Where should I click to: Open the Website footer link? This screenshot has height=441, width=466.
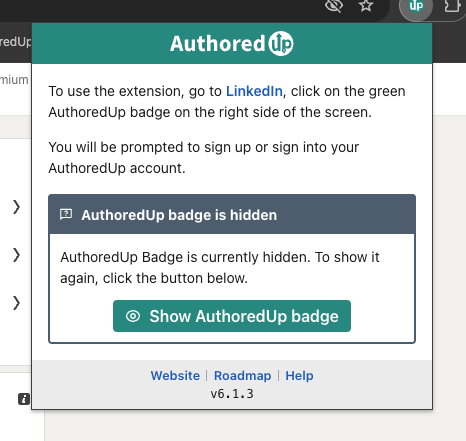(175, 376)
